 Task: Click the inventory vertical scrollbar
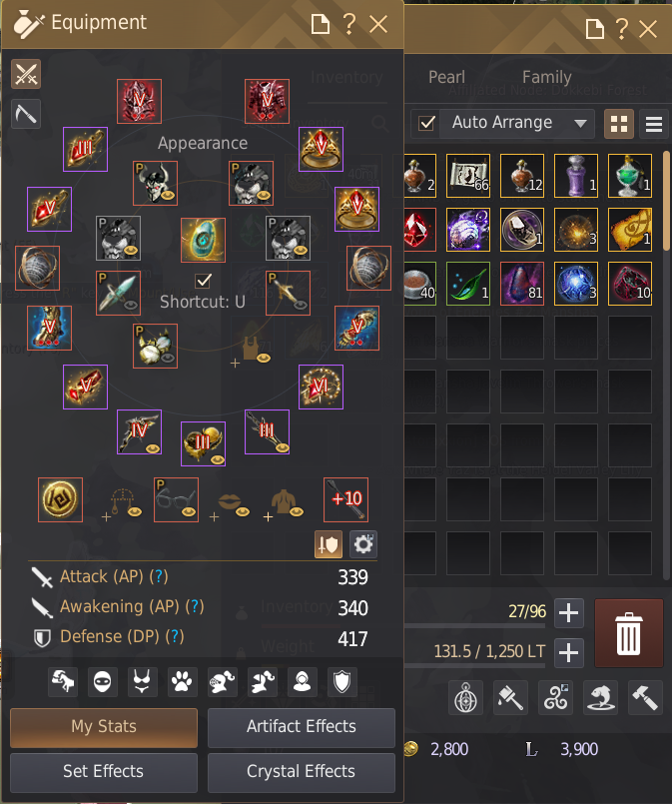[x=666, y=201]
